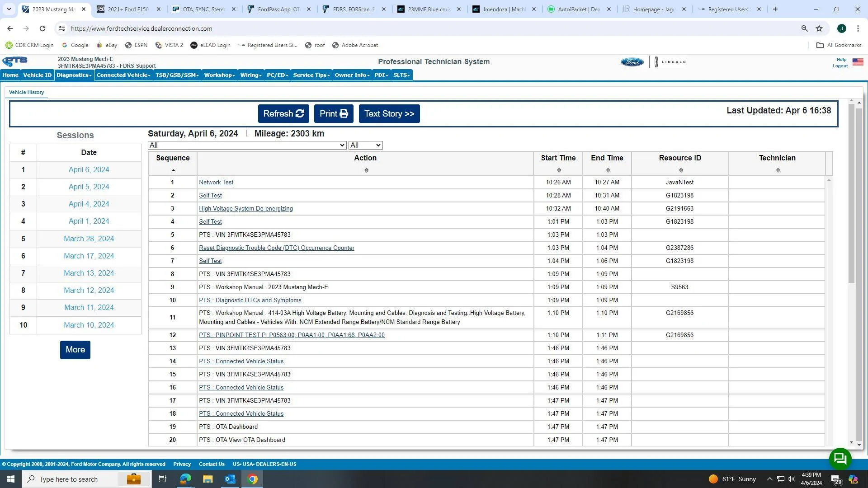This screenshot has width=868, height=488.
Task: Click the Ford oval logo
Action: point(632,62)
